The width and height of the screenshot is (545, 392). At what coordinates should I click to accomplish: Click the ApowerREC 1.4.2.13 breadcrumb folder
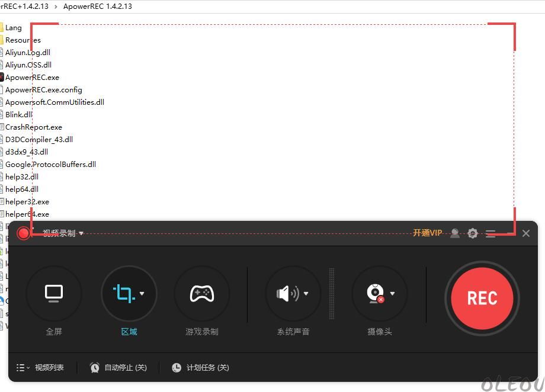(97, 7)
